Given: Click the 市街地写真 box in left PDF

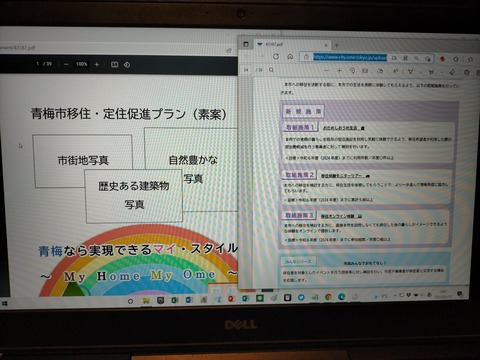Looking at the screenshot, I should pyautogui.click(x=83, y=160).
